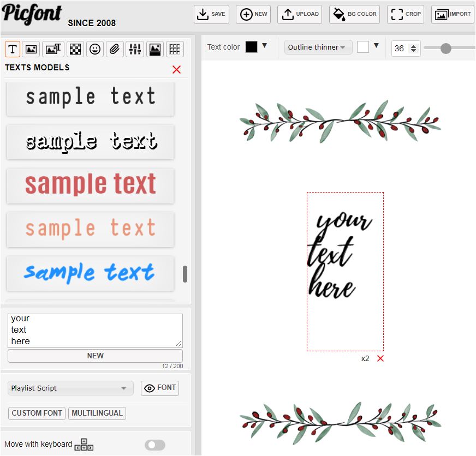Click the eye FONT preview button
The height and width of the screenshot is (456, 476).
(159, 388)
